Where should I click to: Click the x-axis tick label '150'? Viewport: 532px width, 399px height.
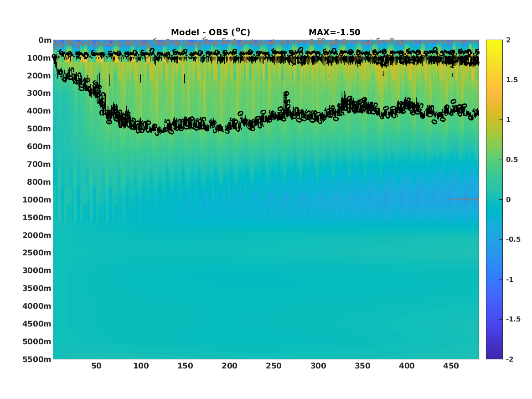pos(185,366)
